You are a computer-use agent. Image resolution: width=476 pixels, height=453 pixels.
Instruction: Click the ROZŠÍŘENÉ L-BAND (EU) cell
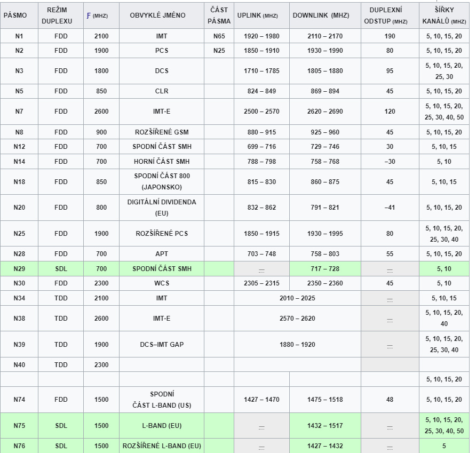coord(161,446)
